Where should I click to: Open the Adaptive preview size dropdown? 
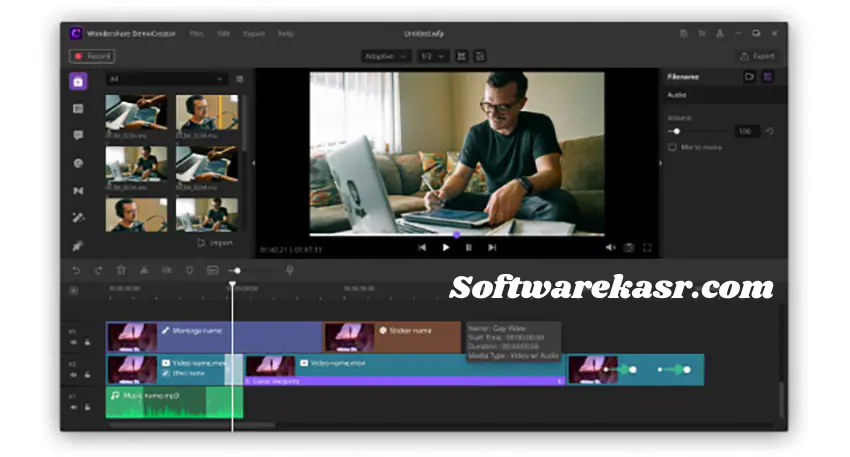386,57
